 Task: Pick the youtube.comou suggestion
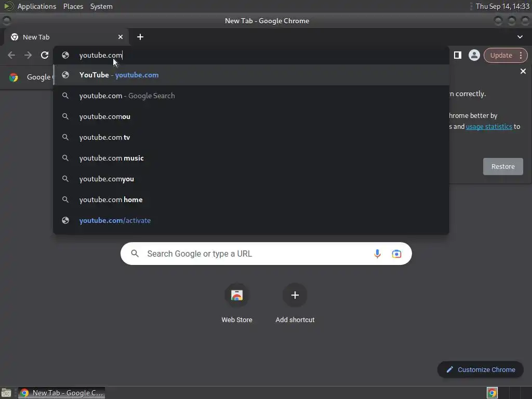pyautogui.click(x=251, y=116)
